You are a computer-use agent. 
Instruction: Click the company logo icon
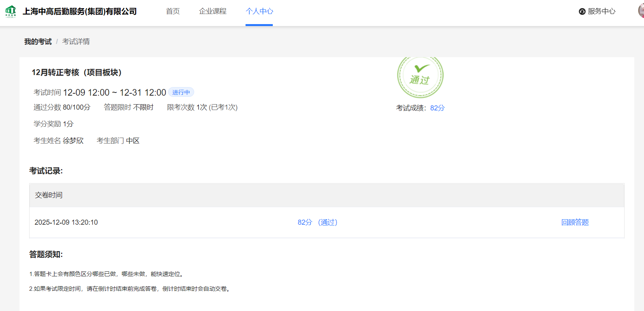[x=11, y=11]
